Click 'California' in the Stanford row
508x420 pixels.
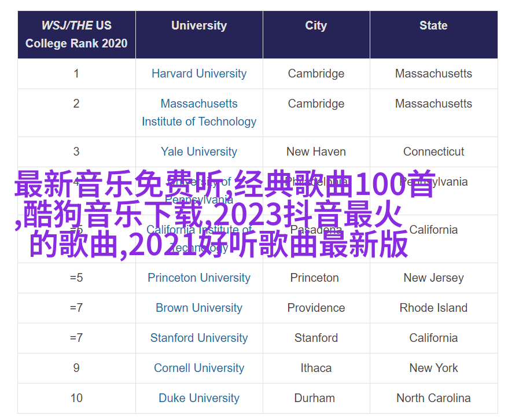433,338
